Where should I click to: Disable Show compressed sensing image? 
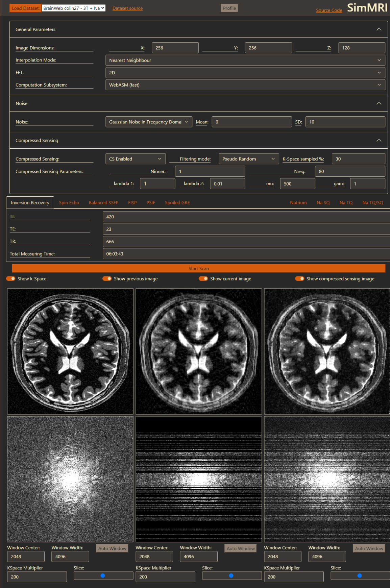(300, 278)
